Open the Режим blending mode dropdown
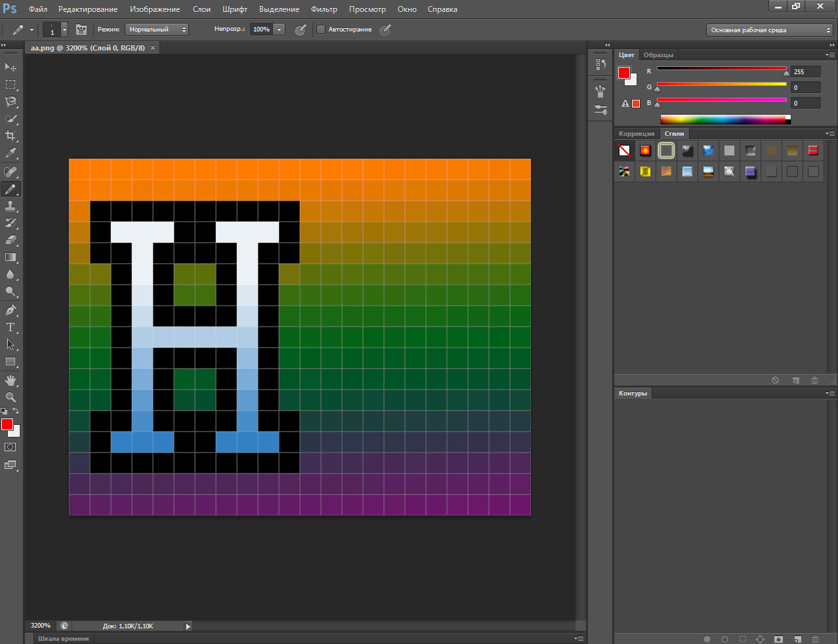Screen dimensions: 838x644 point(157,30)
